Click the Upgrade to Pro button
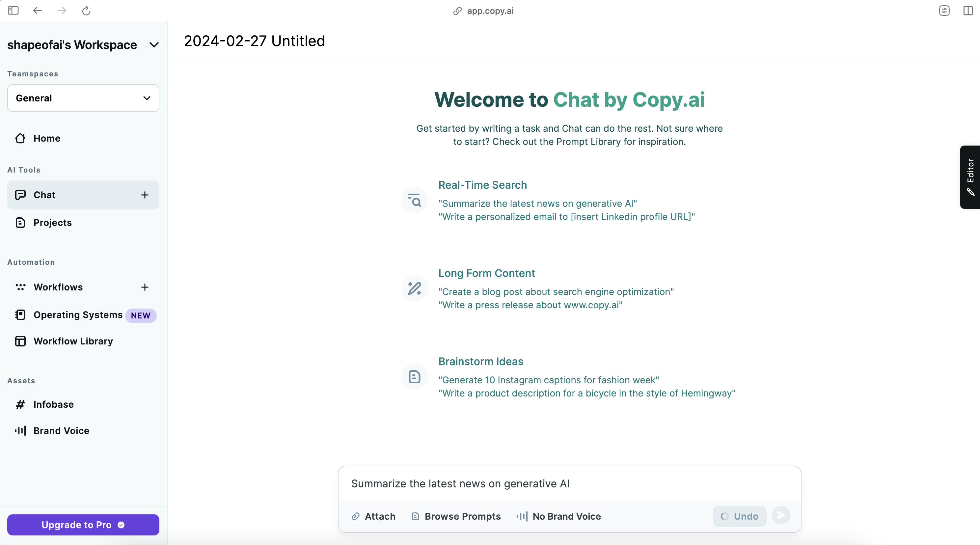Screen dimensions: 980x545 coord(83,525)
